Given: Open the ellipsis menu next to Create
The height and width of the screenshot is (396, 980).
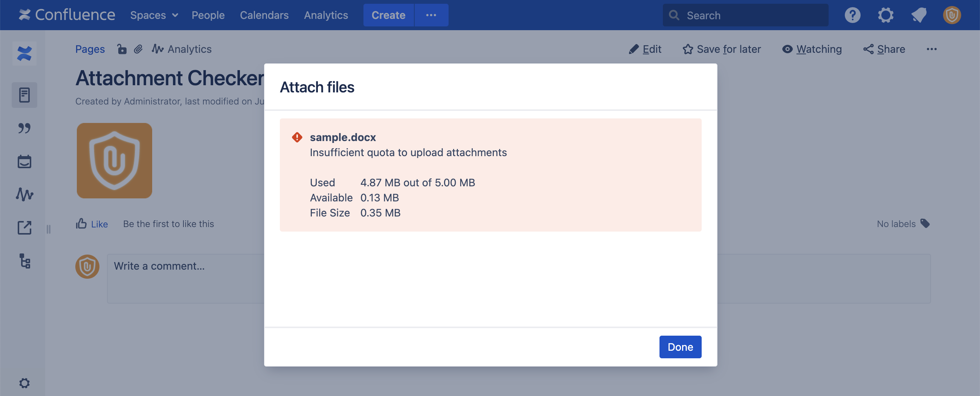Looking at the screenshot, I should tap(431, 15).
